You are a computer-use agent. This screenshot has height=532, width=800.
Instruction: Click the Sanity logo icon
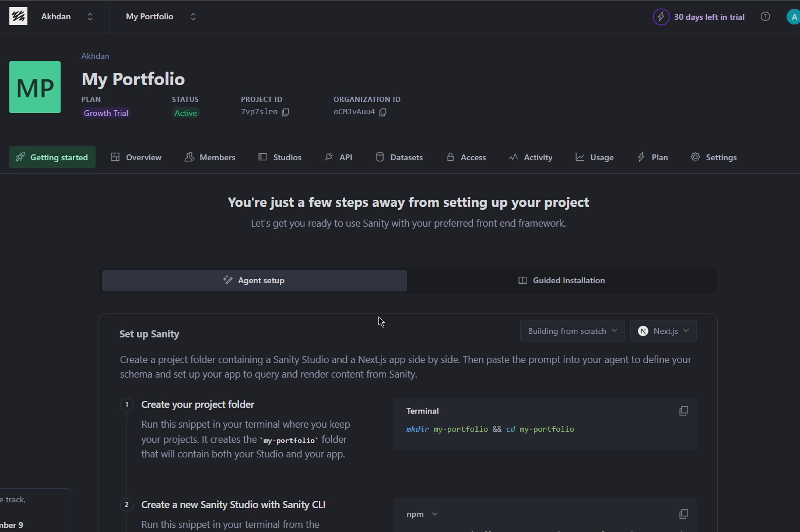[x=18, y=16]
